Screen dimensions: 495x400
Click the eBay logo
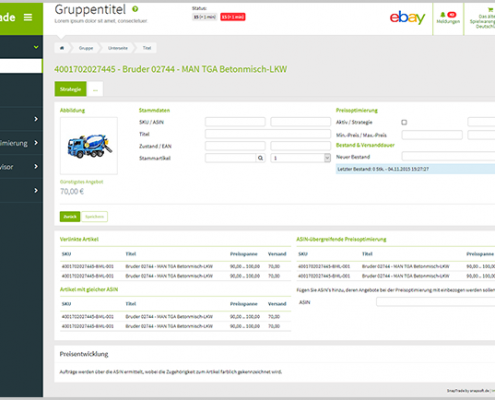[407, 17]
